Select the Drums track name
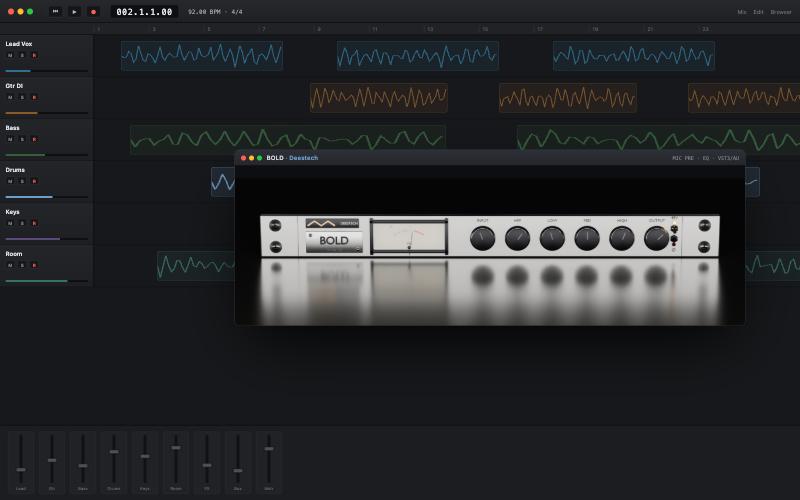Viewport: 800px width, 500px height. pos(15,169)
